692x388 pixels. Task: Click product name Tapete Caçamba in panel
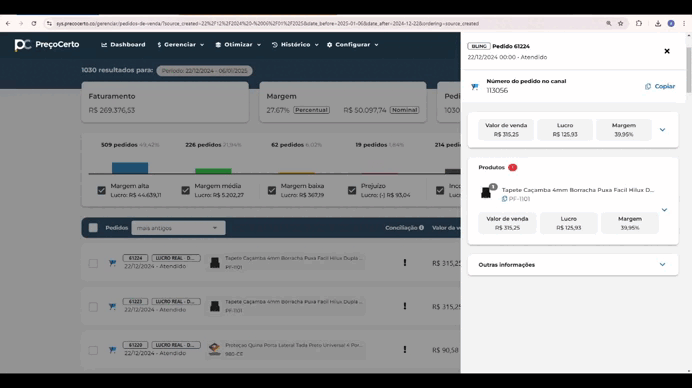click(x=578, y=190)
